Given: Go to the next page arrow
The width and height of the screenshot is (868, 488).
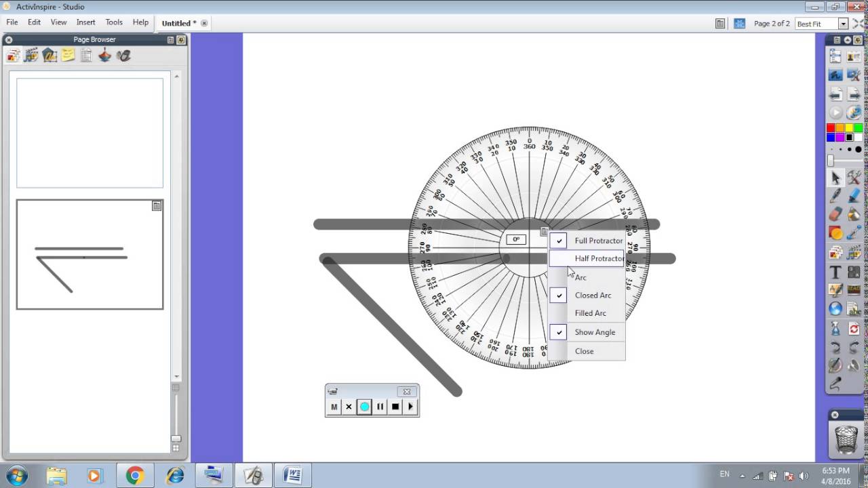Looking at the screenshot, I should (x=854, y=95).
